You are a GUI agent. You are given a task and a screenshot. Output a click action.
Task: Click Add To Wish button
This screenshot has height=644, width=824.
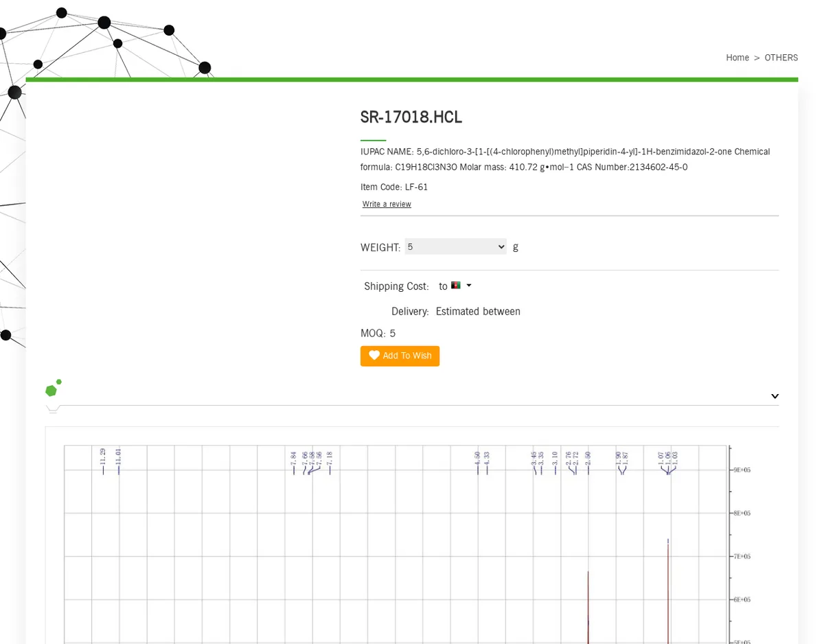[x=400, y=356]
